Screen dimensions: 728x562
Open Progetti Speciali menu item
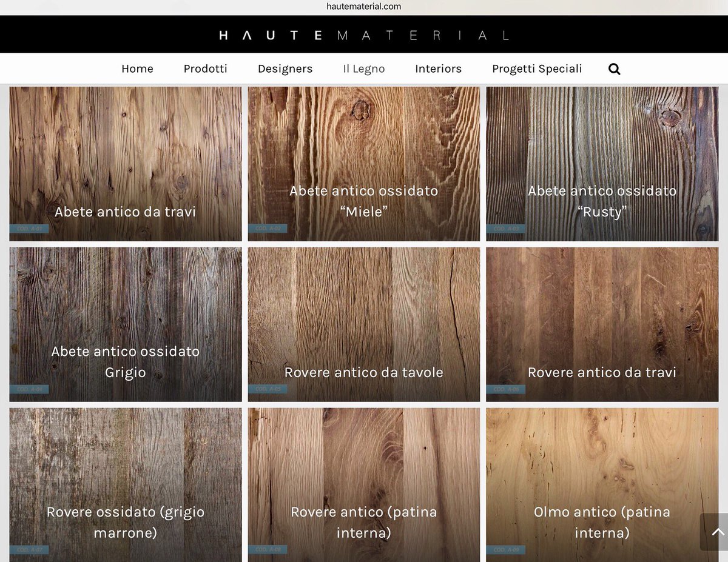pyautogui.click(x=537, y=69)
